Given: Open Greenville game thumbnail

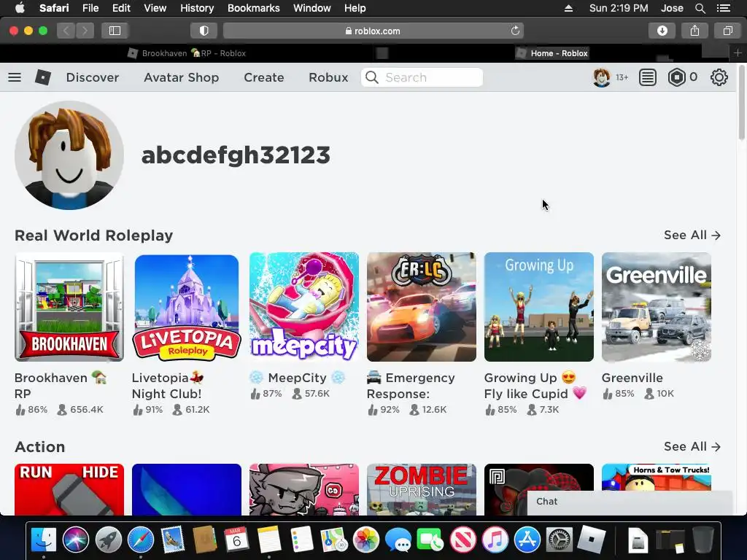Looking at the screenshot, I should coord(656,307).
